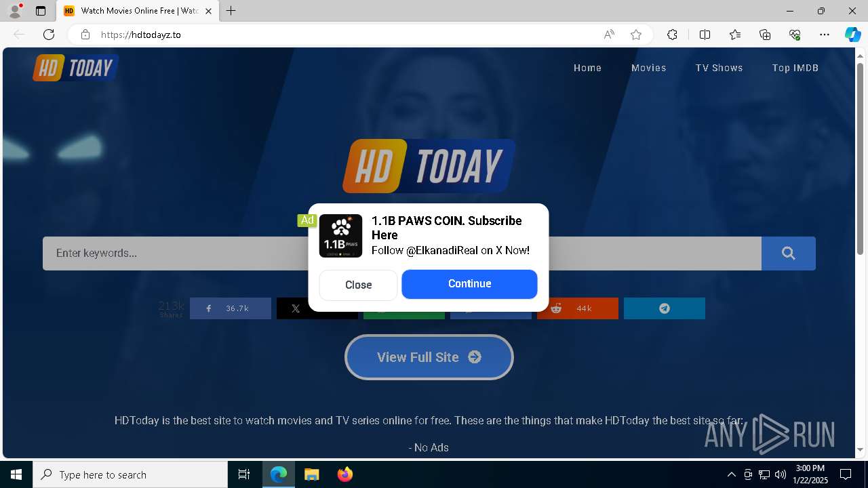The image size is (868, 488).
Task: Click the green Ad label
Action: tap(307, 220)
